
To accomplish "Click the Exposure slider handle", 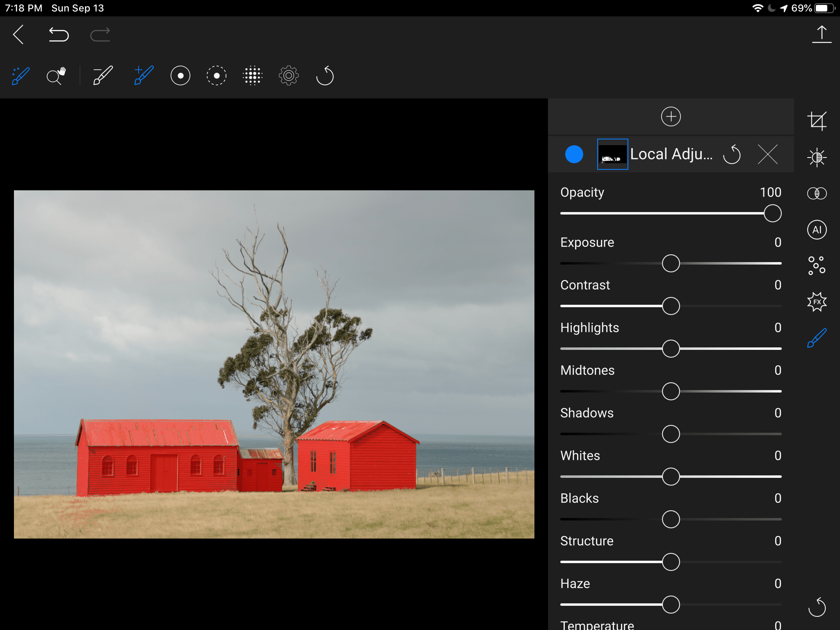I will coord(671,263).
